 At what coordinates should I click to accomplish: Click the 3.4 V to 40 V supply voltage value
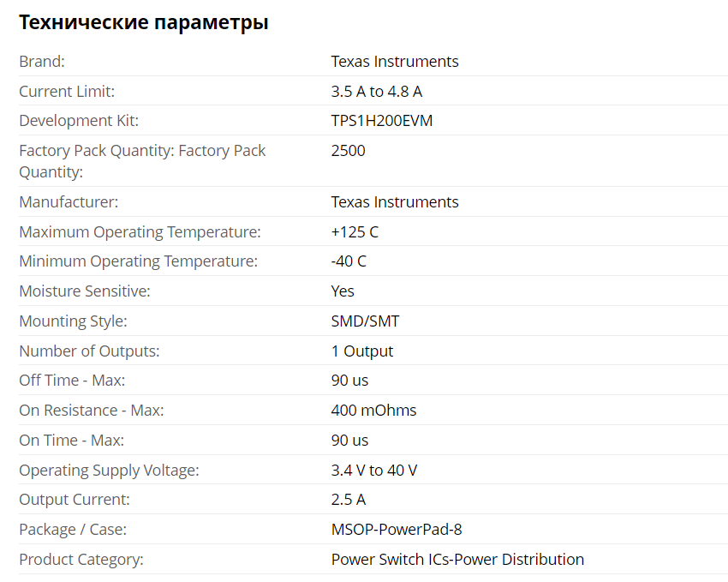click(x=373, y=471)
